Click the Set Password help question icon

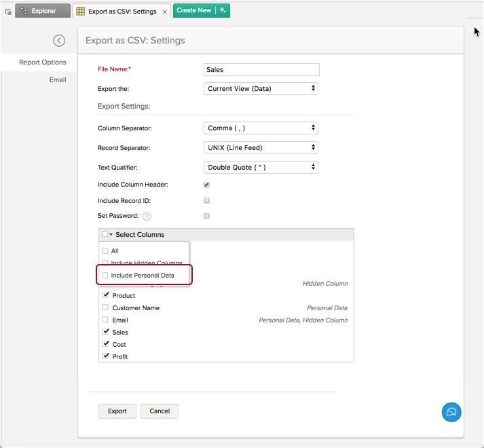point(147,217)
